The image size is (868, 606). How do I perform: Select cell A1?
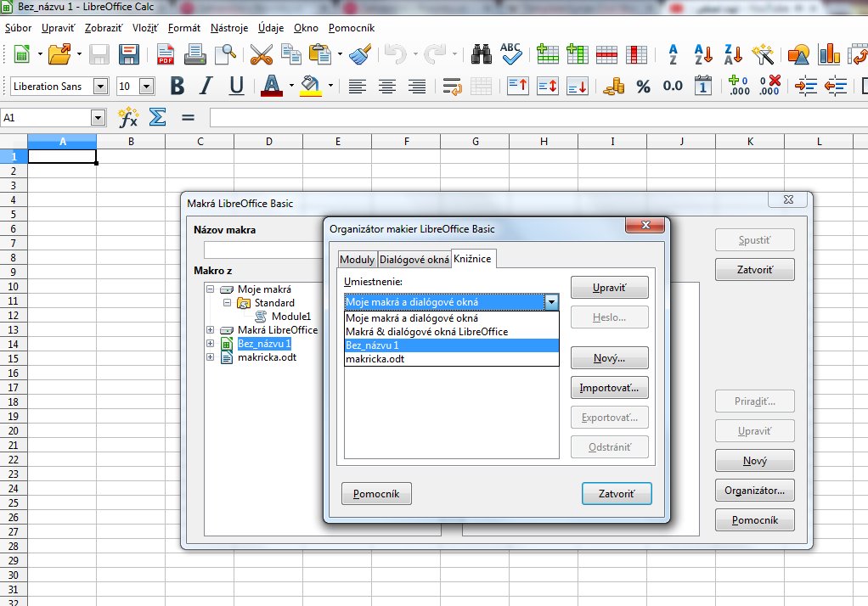(62, 157)
